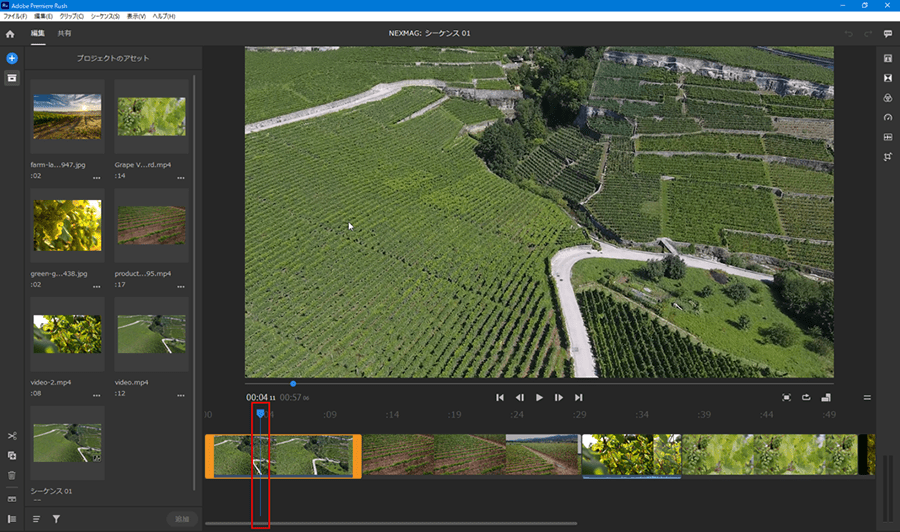This screenshot has width=900, height=532.
Task: Toggle loop playback in the monitor
Action: pyautogui.click(x=806, y=397)
